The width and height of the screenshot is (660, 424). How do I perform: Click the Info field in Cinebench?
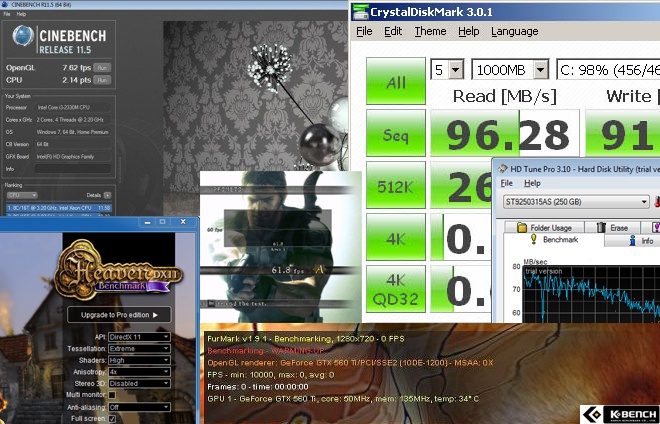click(x=73, y=169)
